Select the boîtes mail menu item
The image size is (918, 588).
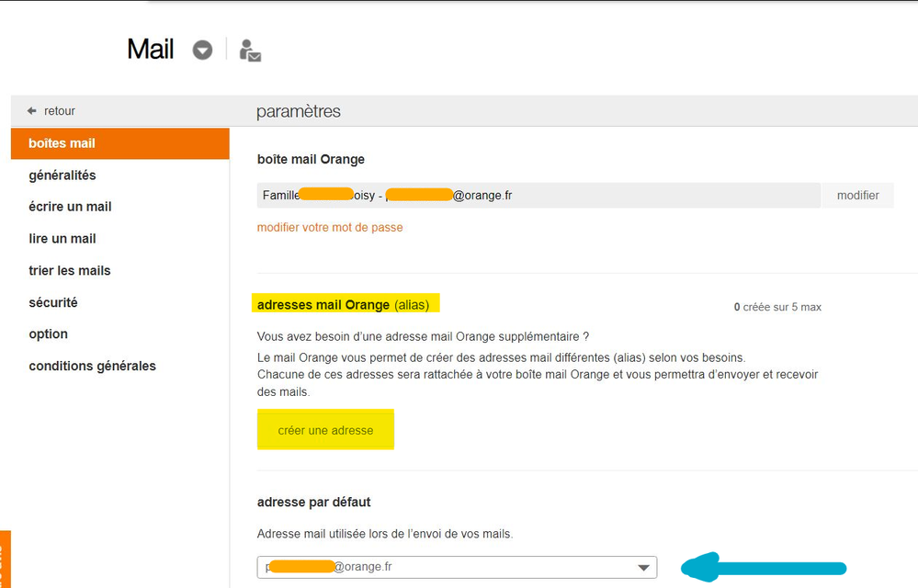click(x=120, y=143)
